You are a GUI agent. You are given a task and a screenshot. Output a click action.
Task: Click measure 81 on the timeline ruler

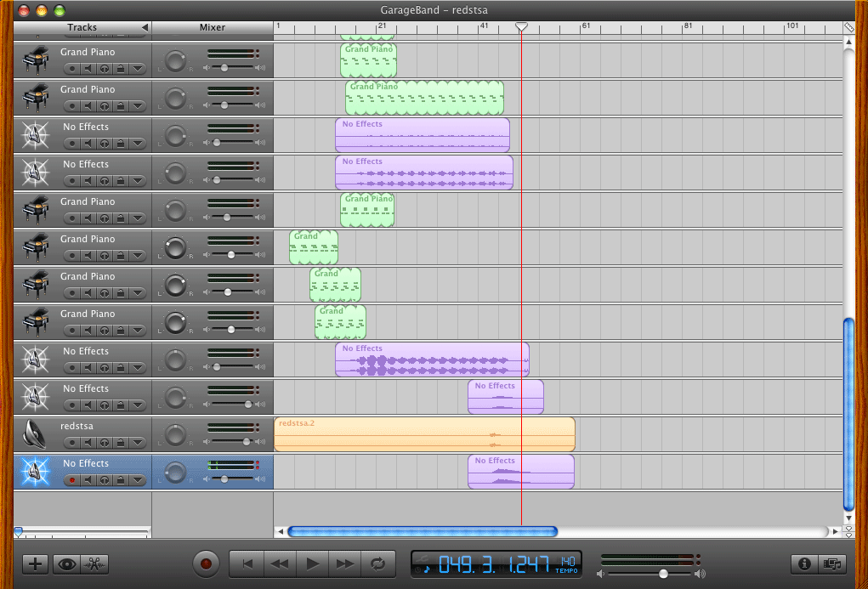point(688,25)
